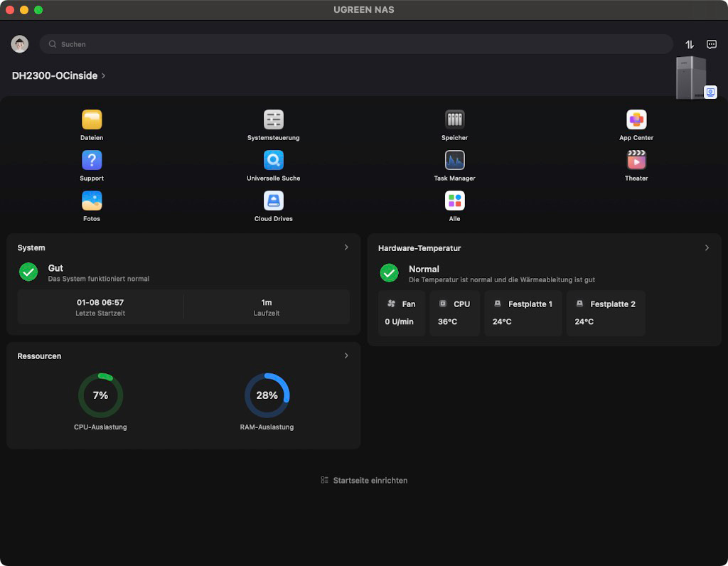Open the messages chat bubble icon
The height and width of the screenshot is (566, 728).
pos(712,44)
